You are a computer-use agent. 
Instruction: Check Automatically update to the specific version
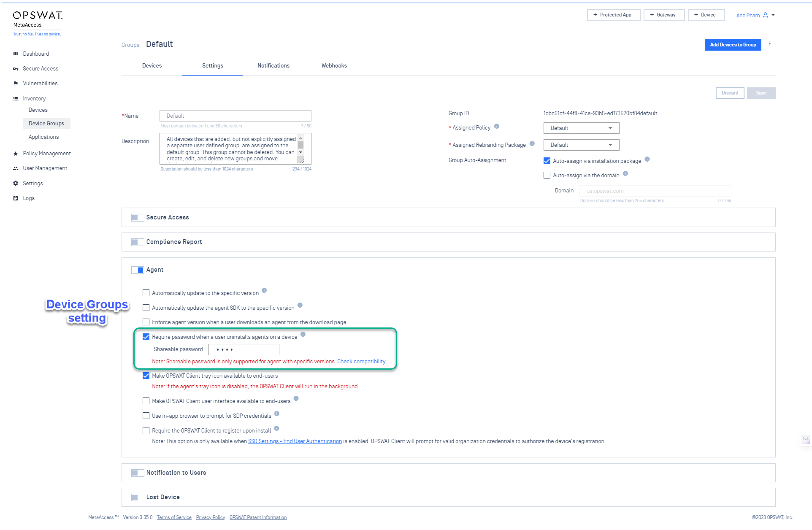[x=146, y=293]
